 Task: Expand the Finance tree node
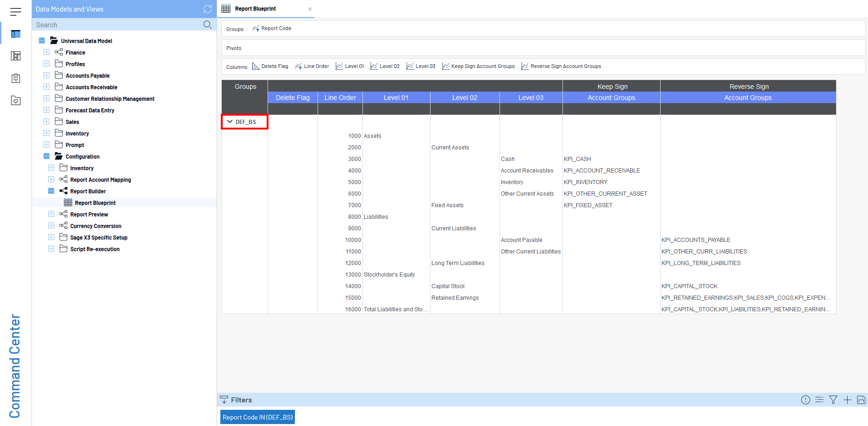tap(47, 52)
